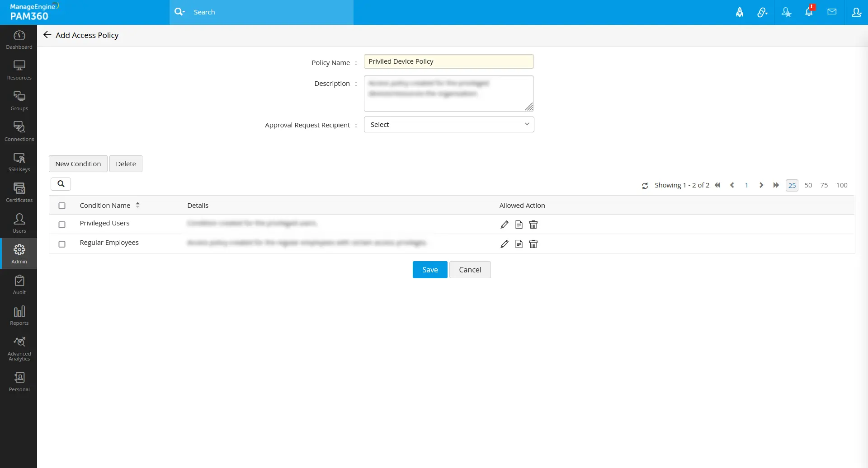Delete the Privileged Users condition via trash icon
Image resolution: width=868 pixels, height=468 pixels.
point(533,225)
